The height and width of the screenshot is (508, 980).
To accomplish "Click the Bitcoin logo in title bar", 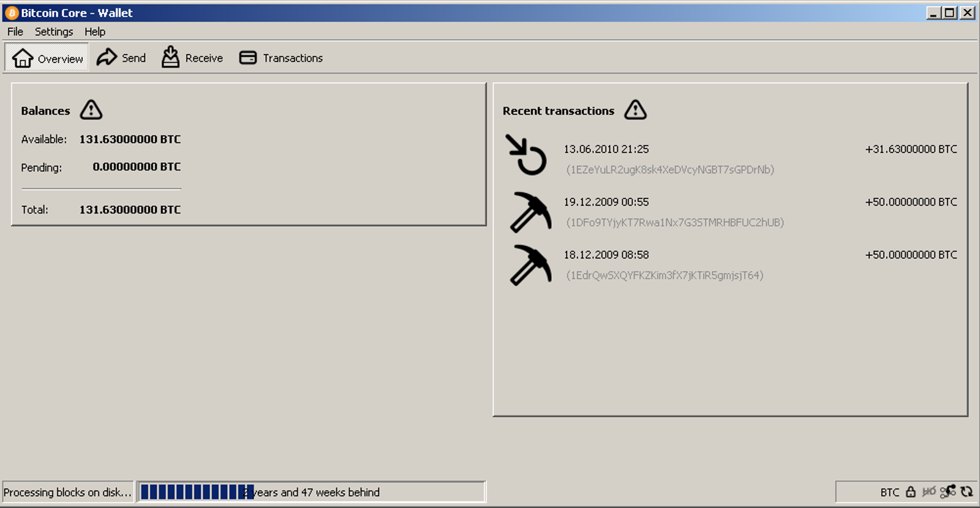I will (x=11, y=13).
